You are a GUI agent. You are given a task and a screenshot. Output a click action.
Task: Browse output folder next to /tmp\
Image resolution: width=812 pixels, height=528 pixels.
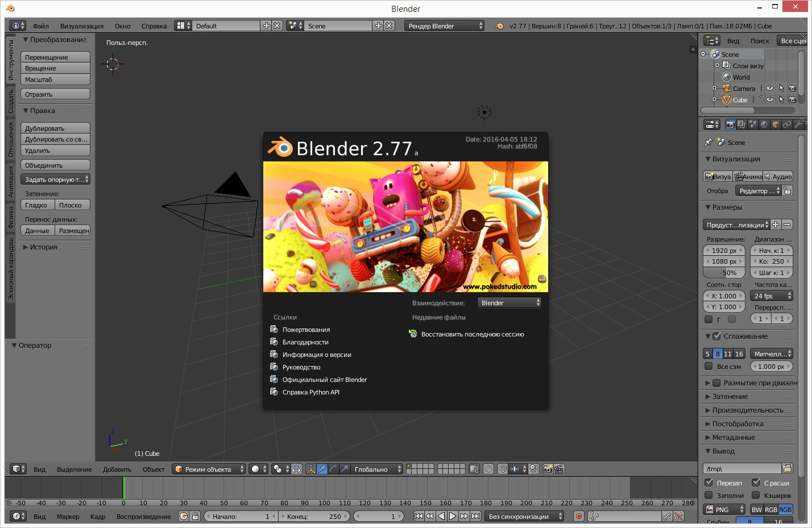787,468
